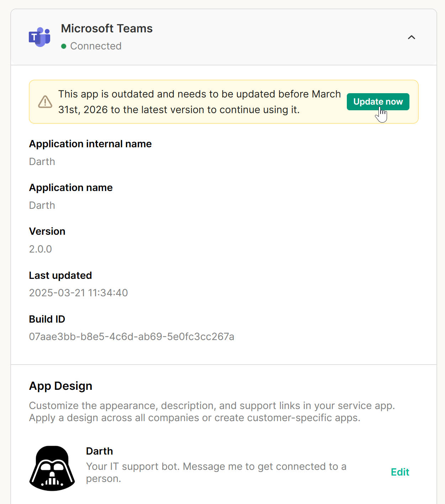The height and width of the screenshot is (504, 445).
Task: Click the Build ID label
Action: (x=47, y=319)
